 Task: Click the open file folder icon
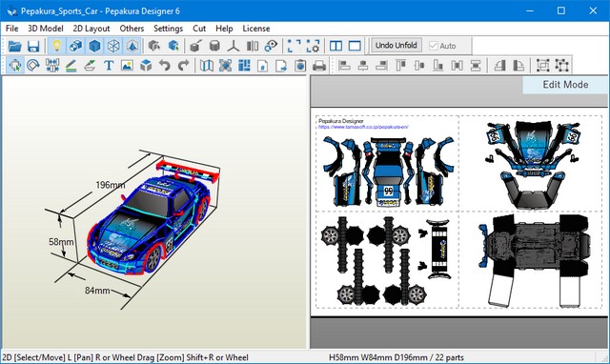point(15,46)
